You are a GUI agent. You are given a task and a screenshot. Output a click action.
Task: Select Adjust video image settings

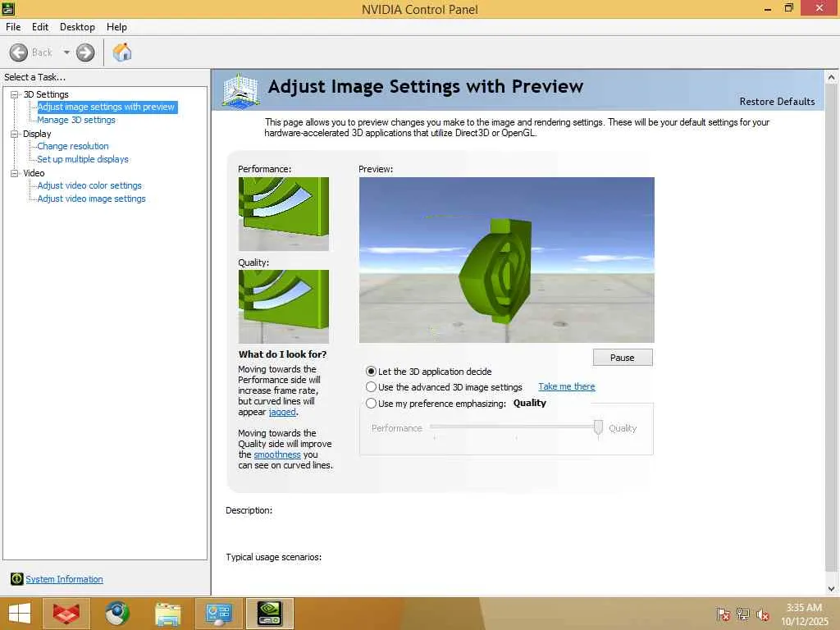92,199
